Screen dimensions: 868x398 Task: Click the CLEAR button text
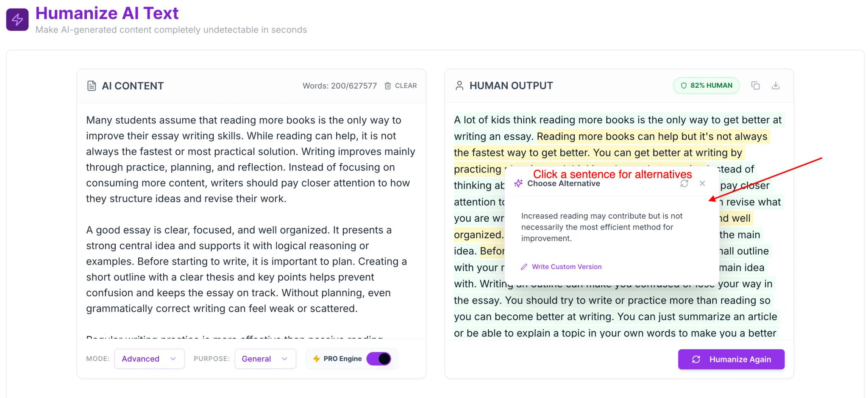coord(406,86)
